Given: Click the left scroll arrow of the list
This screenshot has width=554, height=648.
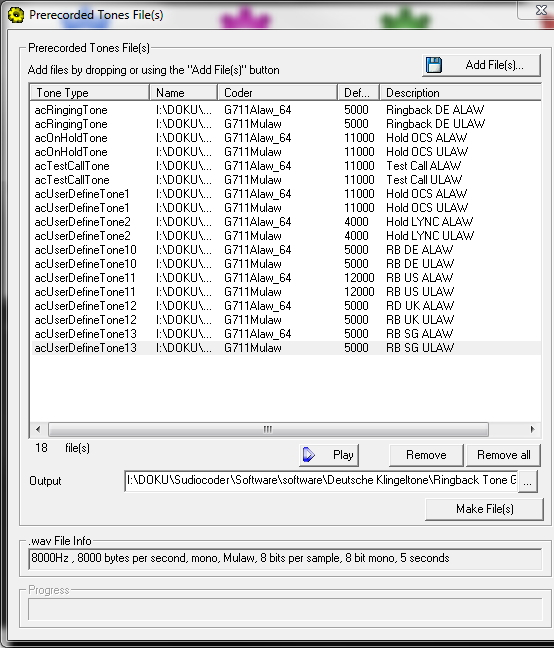Looking at the screenshot, I should click(x=38, y=429).
